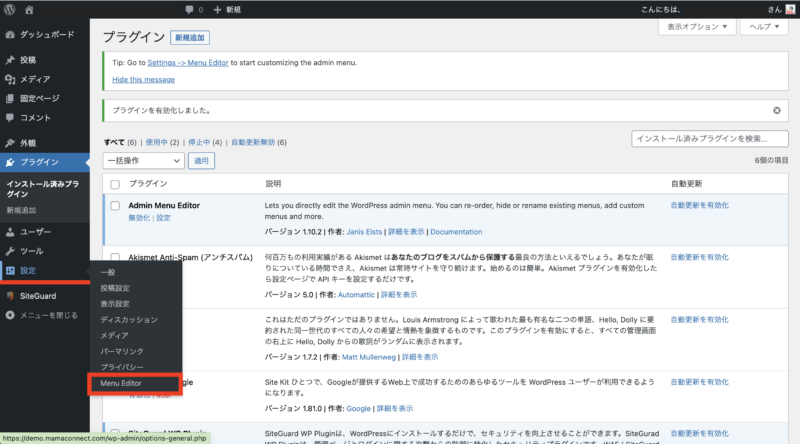Click the 外観 paintbrush icon
Screen dimensions: 800x444
[x=10, y=143]
